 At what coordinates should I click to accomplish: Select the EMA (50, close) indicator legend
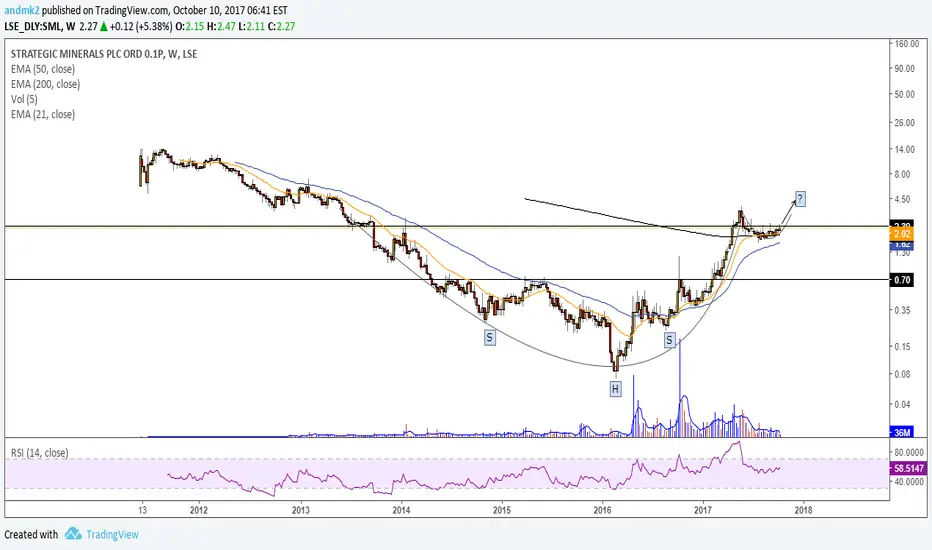(43, 69)
